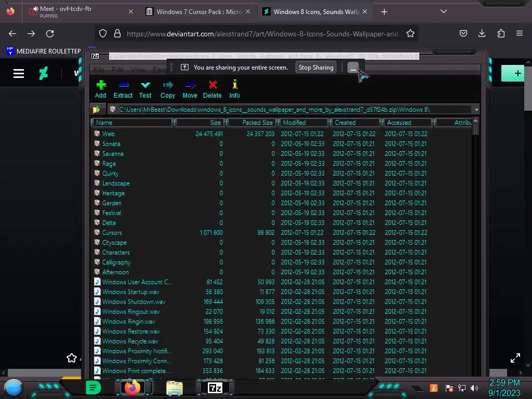Open the DeviantArt hamburger menu
The width and height of the screenshot is (532, 399).
[19, 73]
